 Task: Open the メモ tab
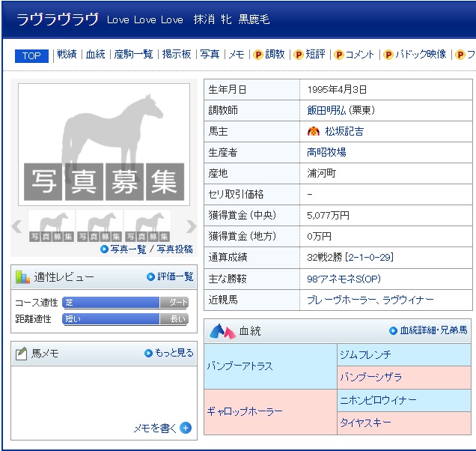(x=237, y=55)
